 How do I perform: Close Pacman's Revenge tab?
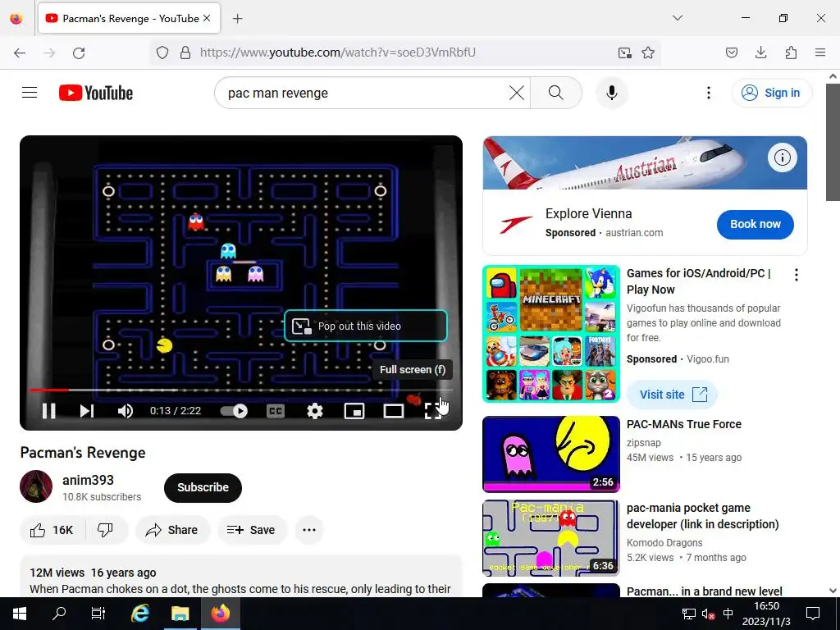(207, 18)
